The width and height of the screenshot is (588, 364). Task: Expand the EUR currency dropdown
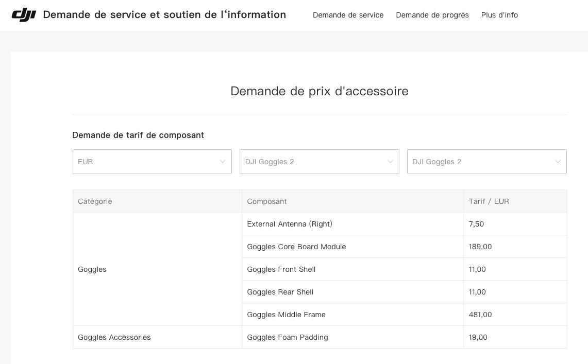point(152,162)
